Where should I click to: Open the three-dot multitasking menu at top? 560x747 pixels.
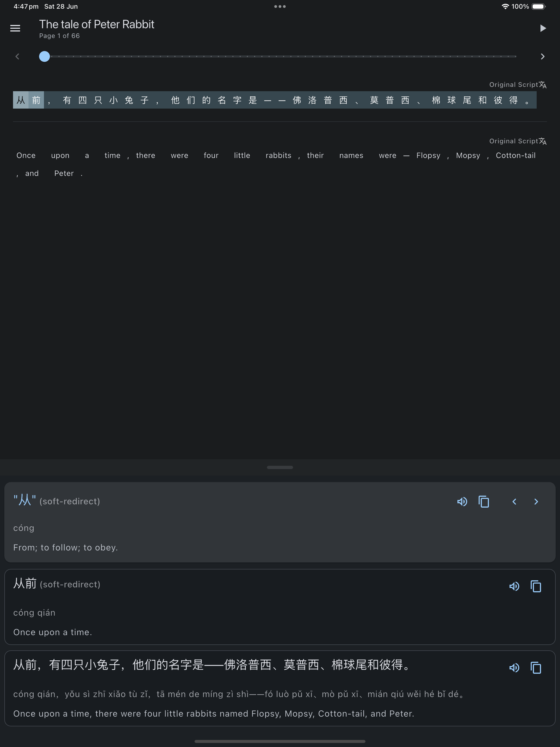click(280, 7)
